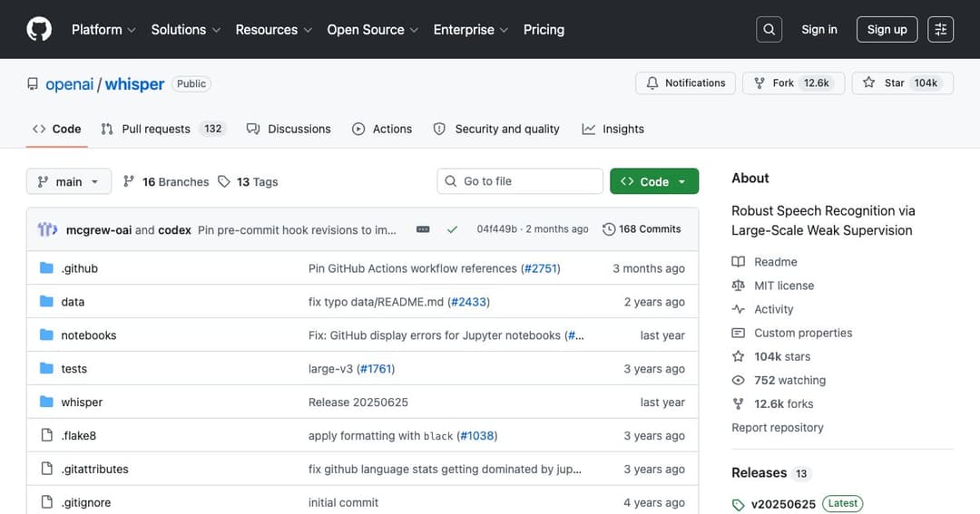Open the openai owner link
The image size is (980, 514).
[69, 83]
